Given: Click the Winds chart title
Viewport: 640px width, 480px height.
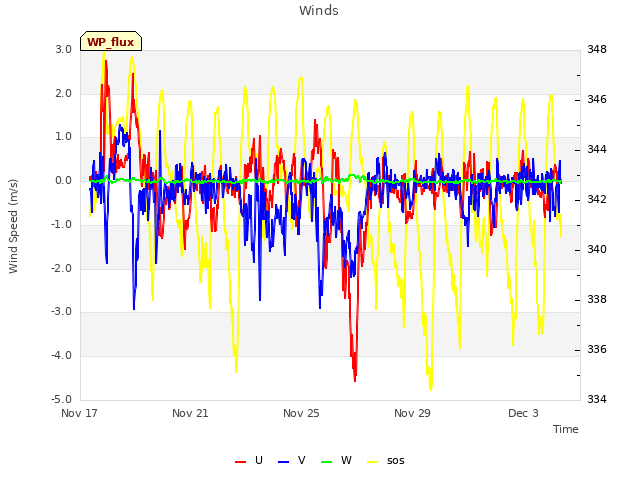Looking at the screenshot, I should [319, 11].
